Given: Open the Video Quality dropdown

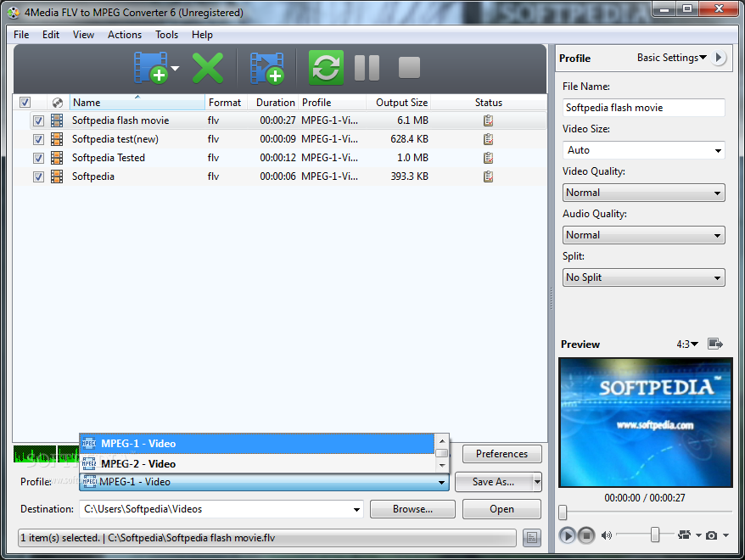Looking at the screenshot, I should [x=644, y=193].
